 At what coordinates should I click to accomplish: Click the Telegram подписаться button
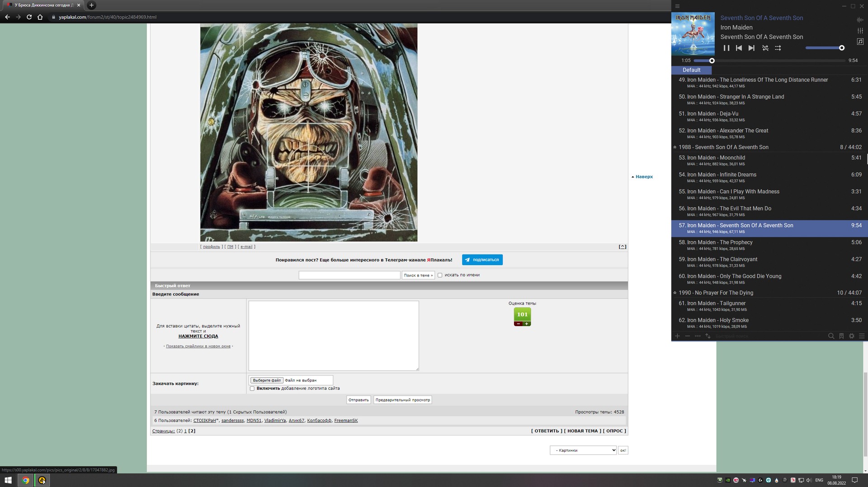[x=482, y=260]
